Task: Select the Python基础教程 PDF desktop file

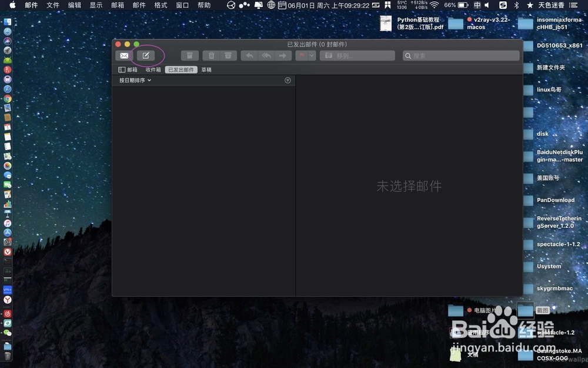Action: (412, 24)
